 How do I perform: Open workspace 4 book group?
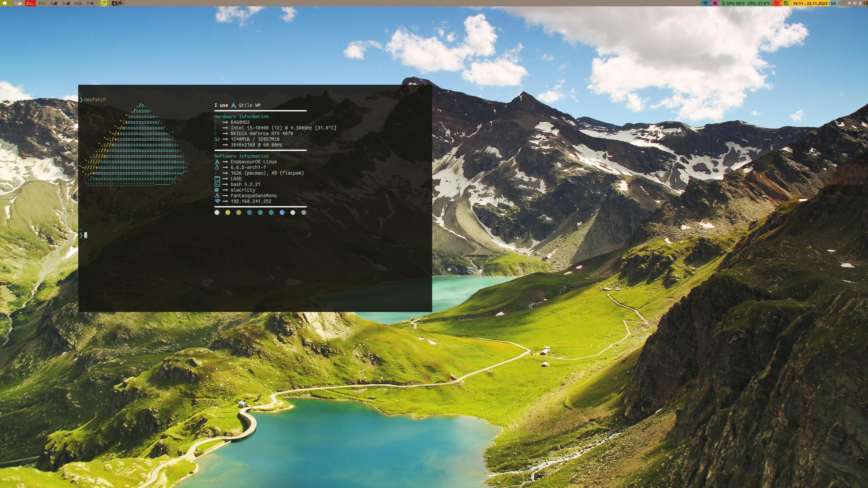tap(54, 3)
